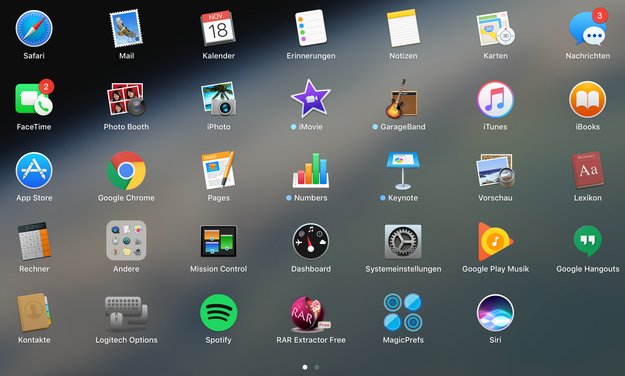
Task: Open the Safari compass icon
Action: click(x=34, y=29)
